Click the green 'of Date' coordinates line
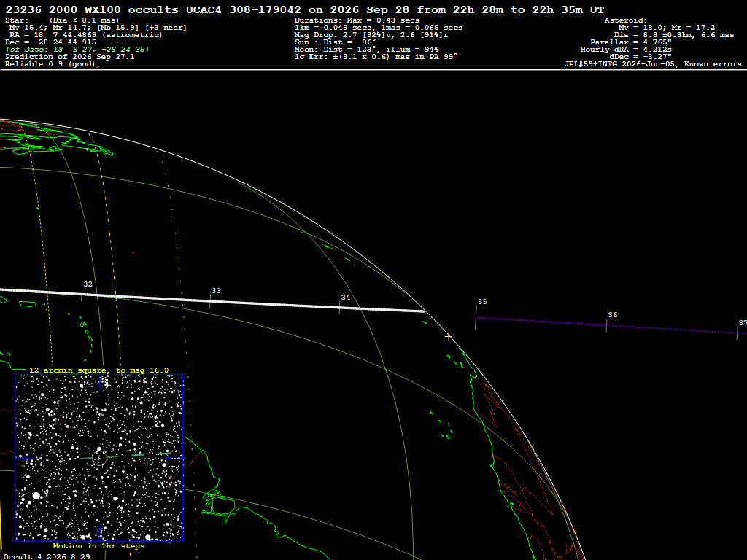The height and width of the screenshot is (560, 747). (x=77, y=50)
